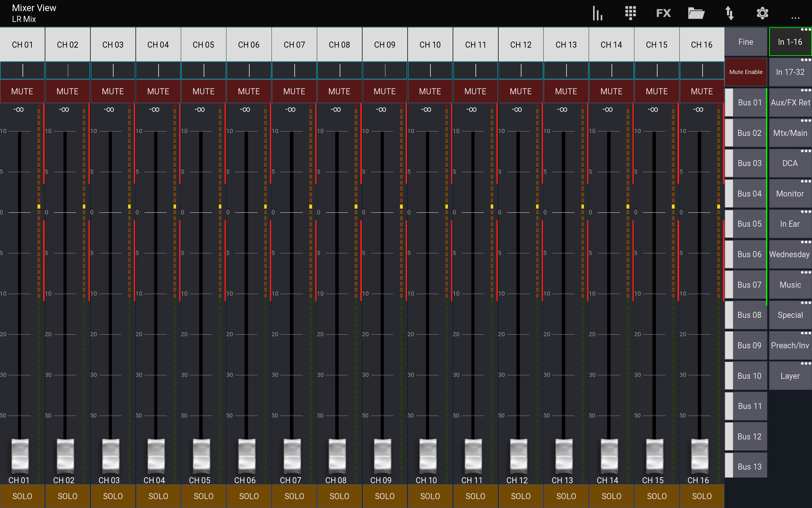The width and height of the screenshot is (812, 508).
Task: Open the settings gear
Action: pyautogui.click(x=762, y=13)
